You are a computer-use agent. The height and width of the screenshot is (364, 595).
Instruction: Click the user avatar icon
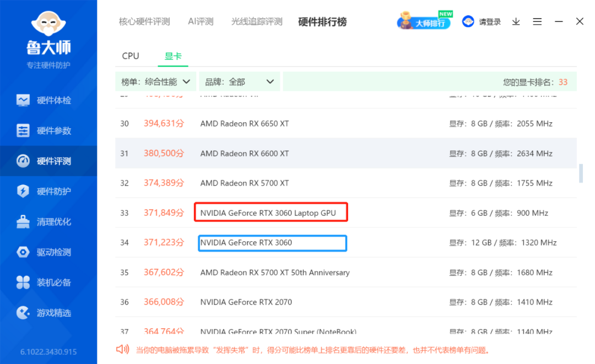pyautogui.click(x=468, y=21)
